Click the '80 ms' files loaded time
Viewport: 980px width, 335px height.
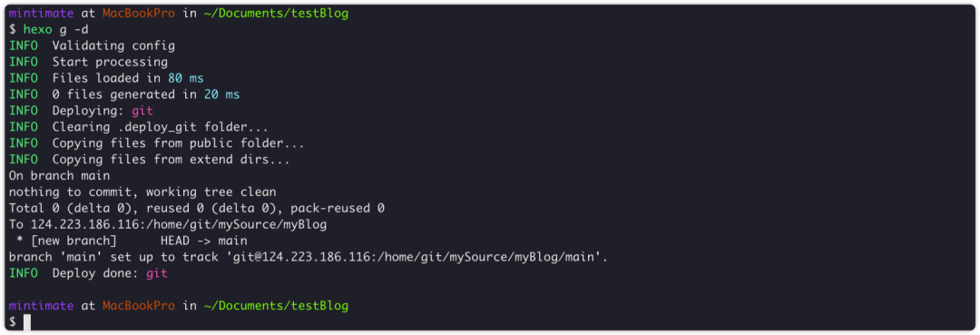(186, 78)
